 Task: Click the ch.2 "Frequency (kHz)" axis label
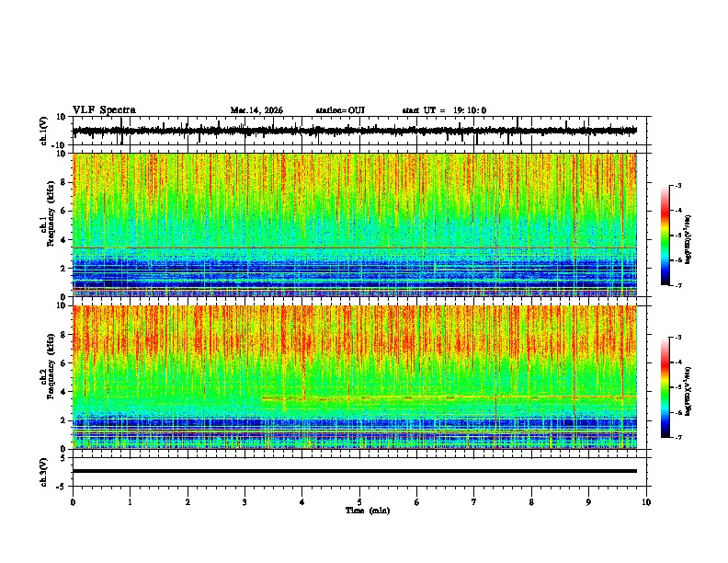(51, 366)
